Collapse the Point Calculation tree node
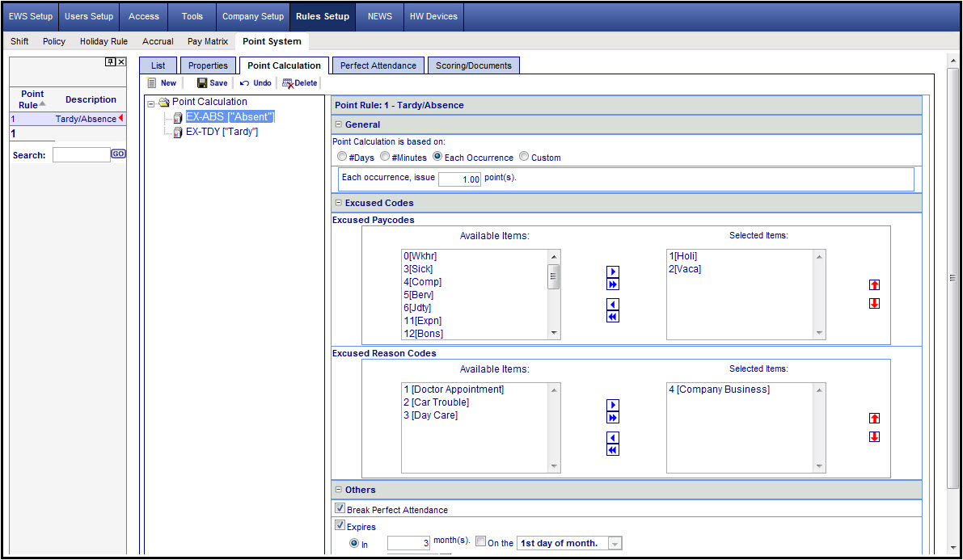Viewport: 963px width, 560px height. pyautogui.click(x=151, y=103)
